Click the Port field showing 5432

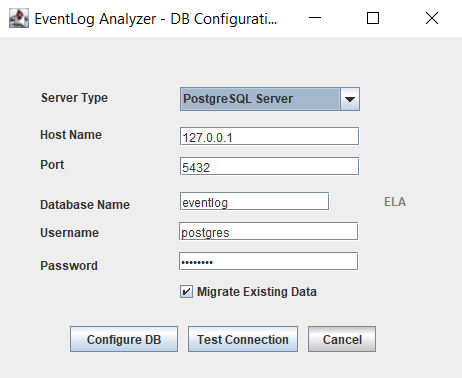coord(269,166)
